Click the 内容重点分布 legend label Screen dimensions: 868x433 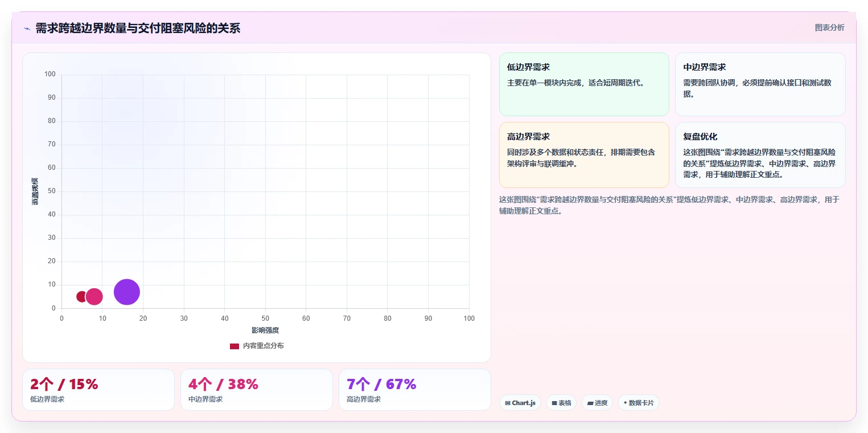click(x=263, y=346)
